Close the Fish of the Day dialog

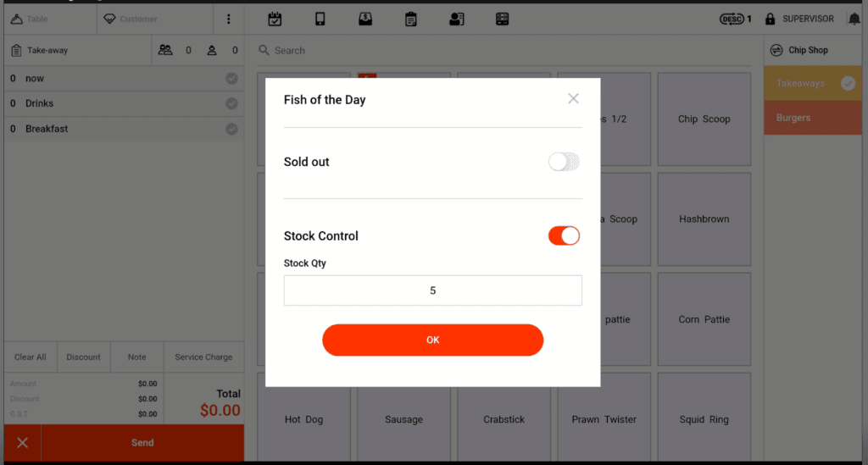pyautogui.click(x=573, y=99)
